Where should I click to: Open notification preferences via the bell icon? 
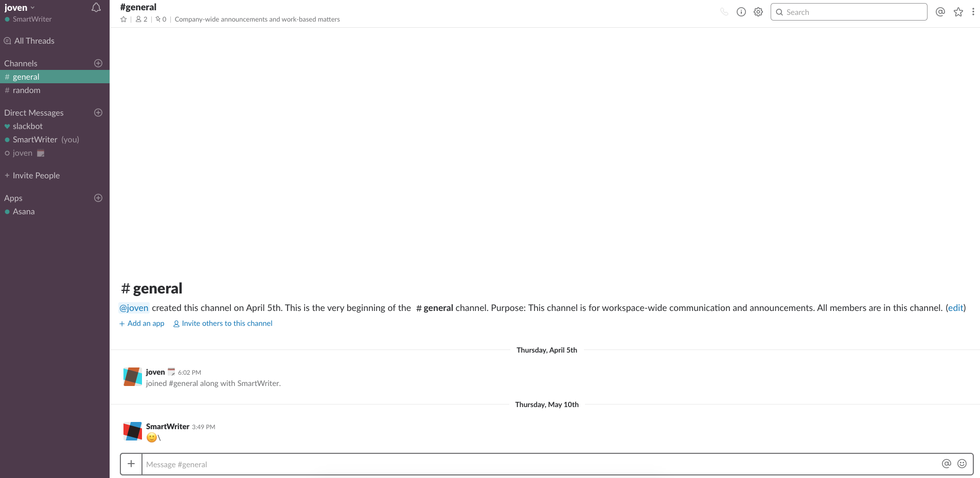(x=96, y=8)
